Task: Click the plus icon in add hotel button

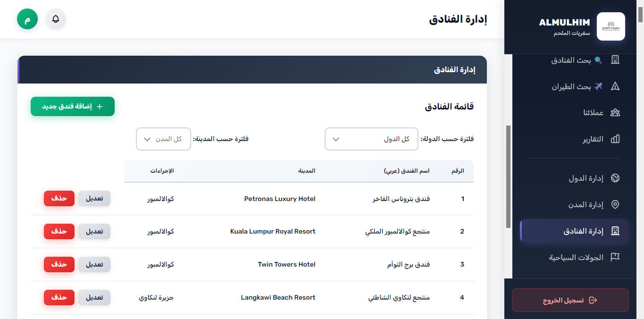Action: click(x=100, y=107)
